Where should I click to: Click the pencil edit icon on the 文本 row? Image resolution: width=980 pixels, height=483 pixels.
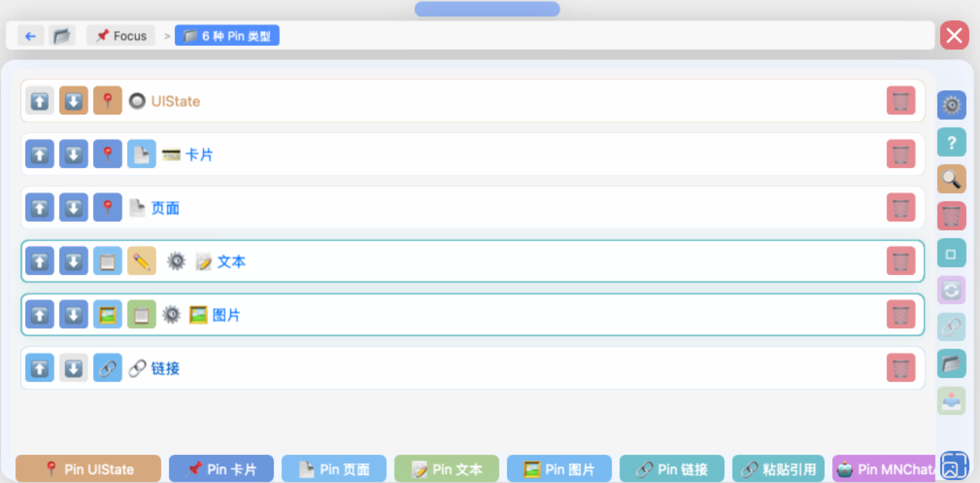click(141, 261)
